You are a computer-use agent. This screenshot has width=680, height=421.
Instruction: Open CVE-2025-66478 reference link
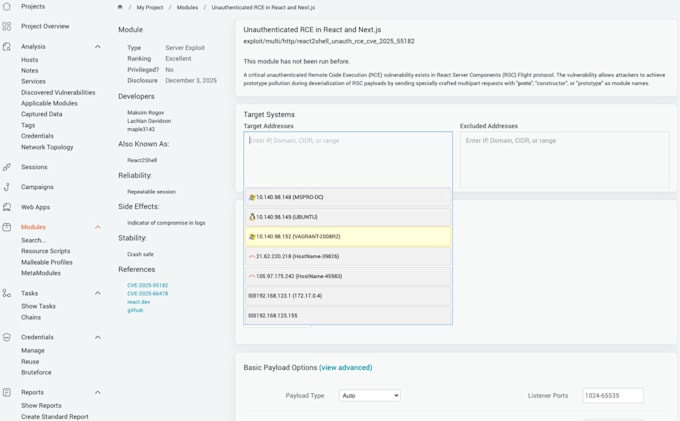pyautogui.click(x=147, y=294)
